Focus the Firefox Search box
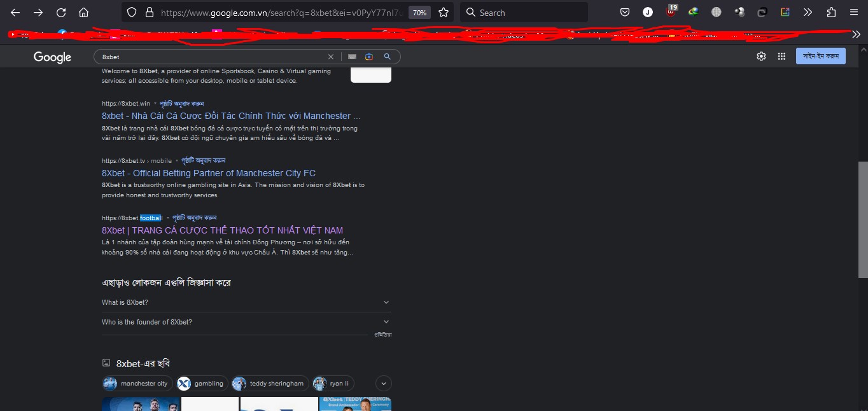The image size is (868, 411). pyautogui.click(x=524, y=12)
